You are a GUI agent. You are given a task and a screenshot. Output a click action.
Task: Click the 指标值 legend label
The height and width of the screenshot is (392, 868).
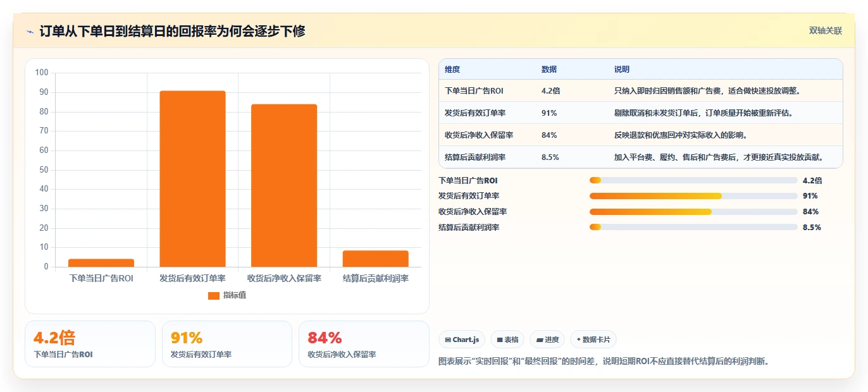[x=235, y=295]
